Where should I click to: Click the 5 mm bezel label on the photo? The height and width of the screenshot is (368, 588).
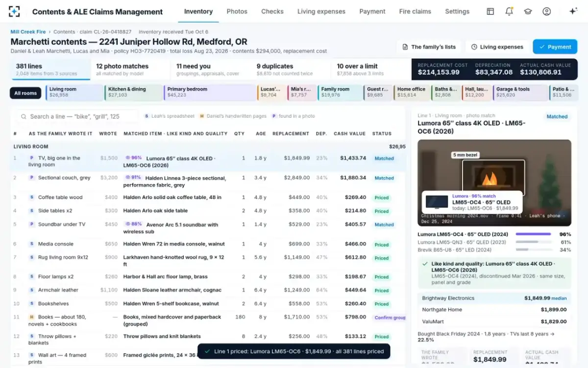click(x=465, y=155)
